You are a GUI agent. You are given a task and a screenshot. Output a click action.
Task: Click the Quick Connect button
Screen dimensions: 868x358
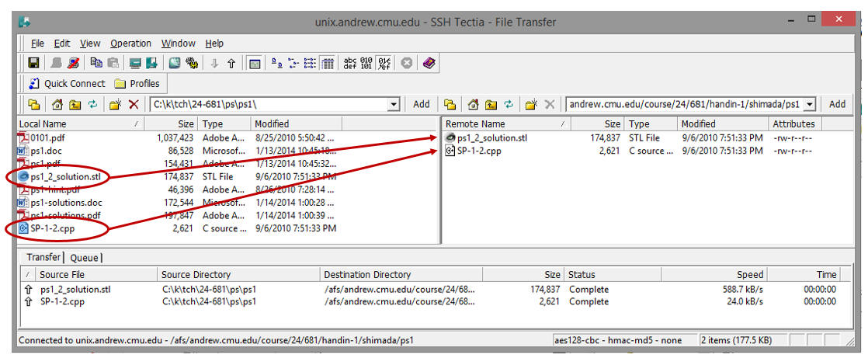pos(67,84)
